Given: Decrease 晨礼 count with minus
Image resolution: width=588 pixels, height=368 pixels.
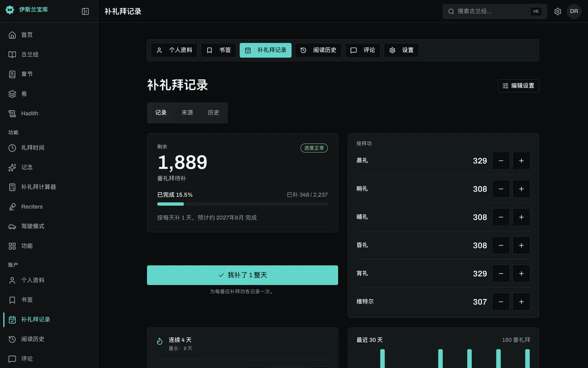Looking at the screenshot, I should 501,161.
